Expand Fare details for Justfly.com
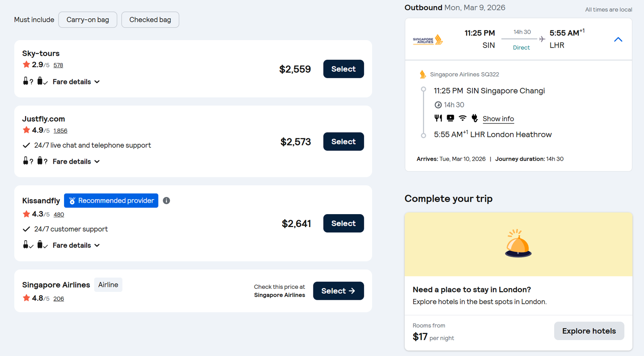This screenshot has height=356, width=644. (x=76, y=161)
